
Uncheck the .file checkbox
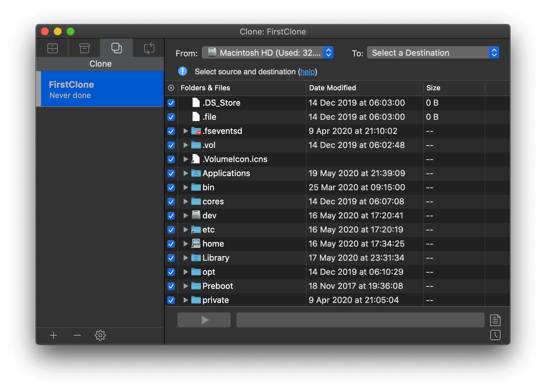(x=171, y=117)
